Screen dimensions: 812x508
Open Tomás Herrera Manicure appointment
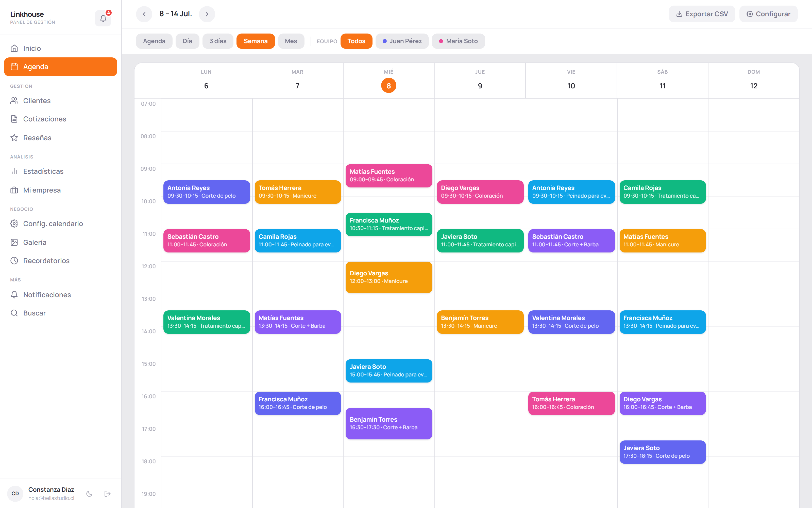pyautogui.click(x=298, y=192)
